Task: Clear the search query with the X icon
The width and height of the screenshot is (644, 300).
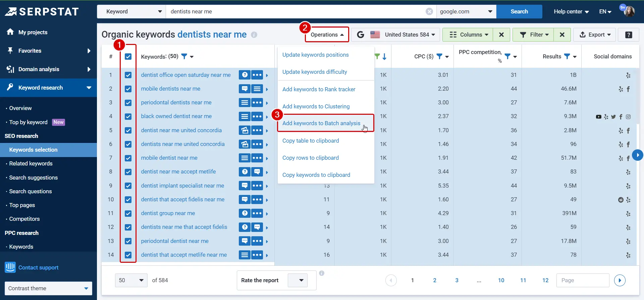Action: (429, 11)
